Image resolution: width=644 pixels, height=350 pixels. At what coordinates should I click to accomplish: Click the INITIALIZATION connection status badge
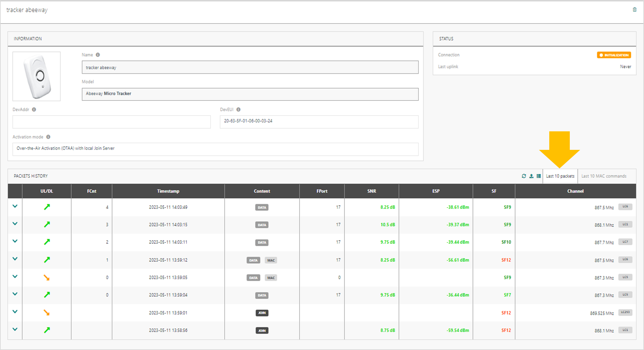[614, 55]
